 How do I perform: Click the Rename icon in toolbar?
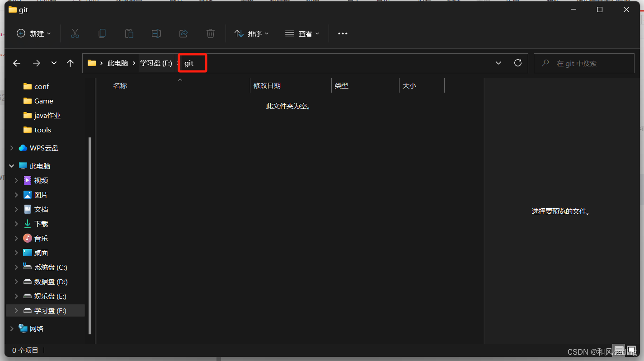pyautogui.click(x=156, y=33)
